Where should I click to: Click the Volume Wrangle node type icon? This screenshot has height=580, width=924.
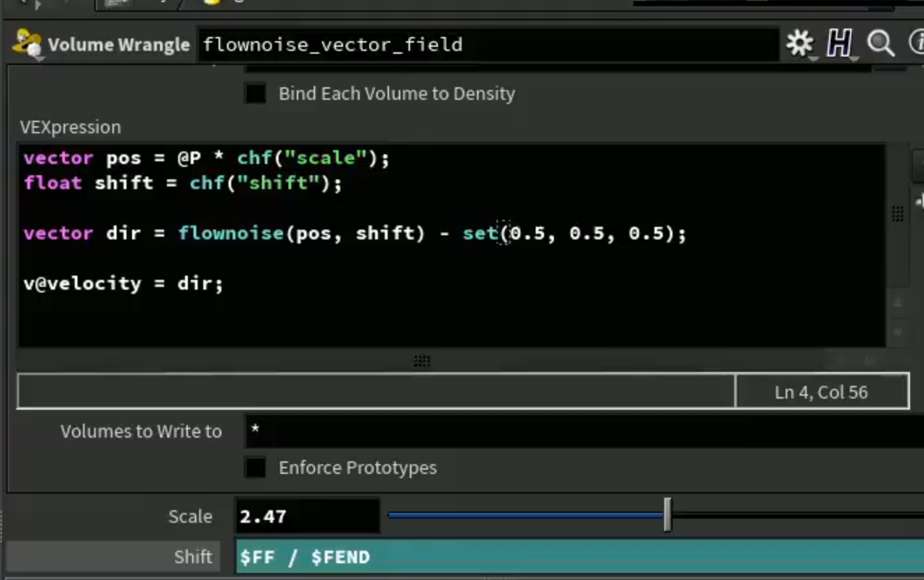click(27, 44)
